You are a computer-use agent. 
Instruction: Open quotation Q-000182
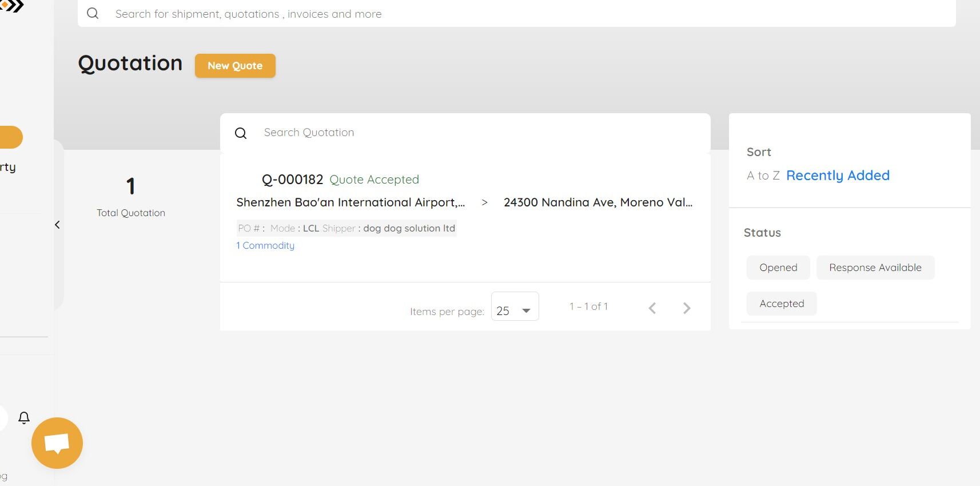pos(293,180)
